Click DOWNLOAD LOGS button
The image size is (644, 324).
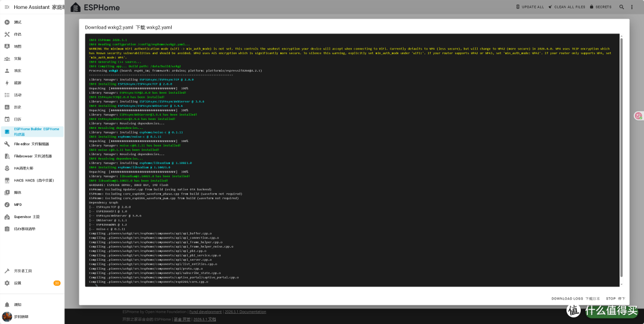coord(575,298)
